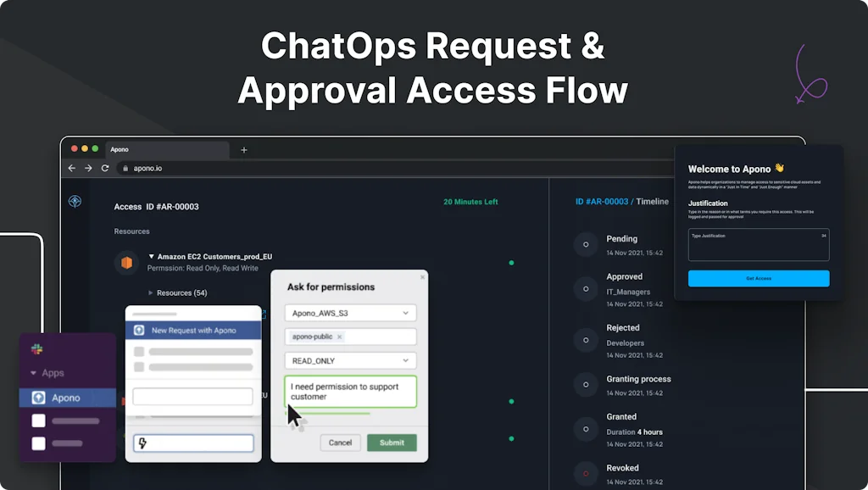Click the lock icon beside apono.io
This screenshot has height=490, width=868.
pyautogui.click(x=125, y=169)
